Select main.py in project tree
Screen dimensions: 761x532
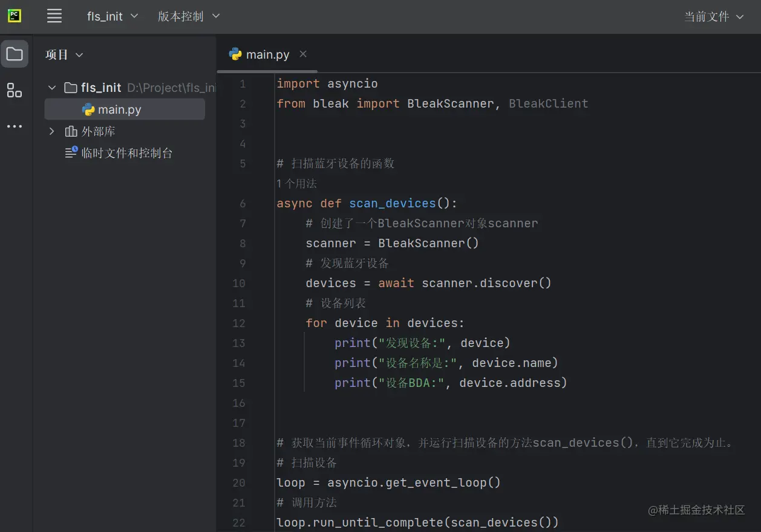tap(125, 109)
